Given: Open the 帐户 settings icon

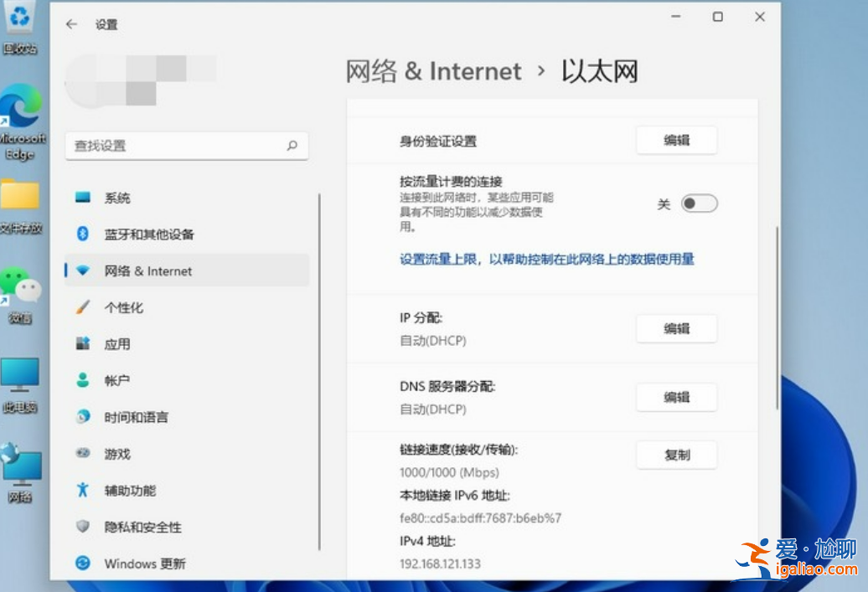Looking at the screenshot, I should click(84, 380).
